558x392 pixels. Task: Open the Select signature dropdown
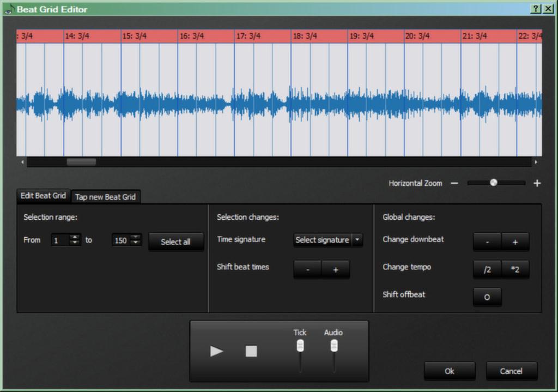coord(328,240)
